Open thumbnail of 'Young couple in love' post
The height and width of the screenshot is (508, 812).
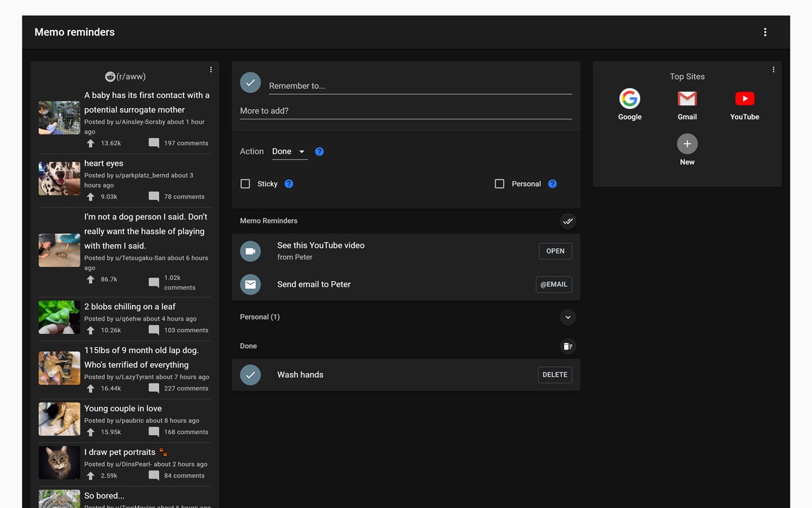(x=60, y=419)
